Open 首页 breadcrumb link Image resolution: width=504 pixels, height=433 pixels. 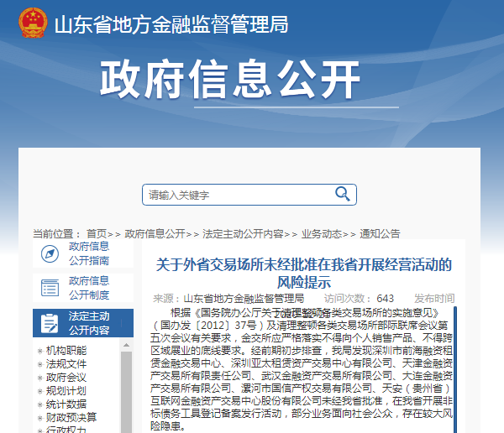(96, 233)
